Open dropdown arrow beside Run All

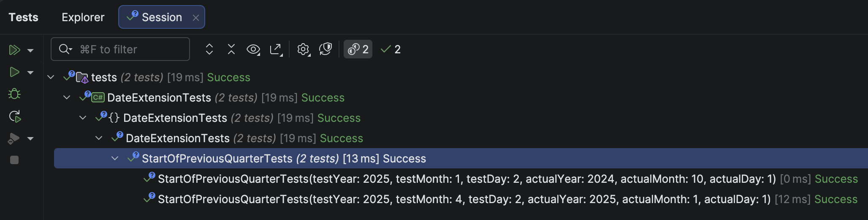pos(30,50)
